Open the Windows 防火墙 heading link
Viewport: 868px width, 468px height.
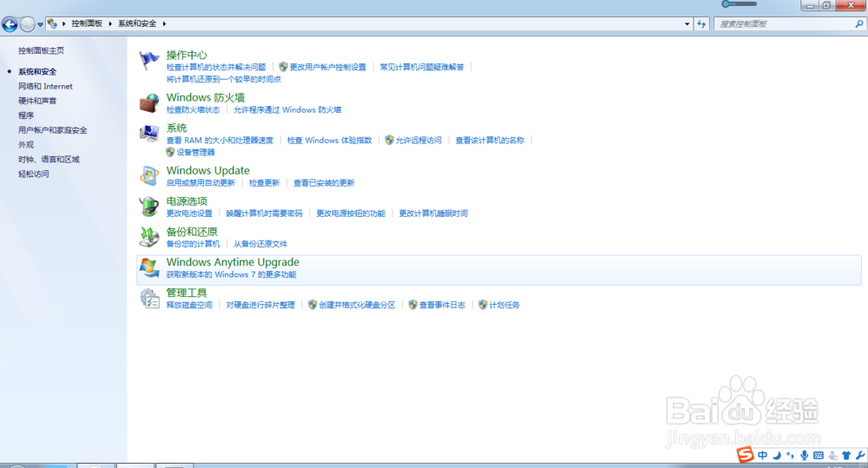coord(206,97)
